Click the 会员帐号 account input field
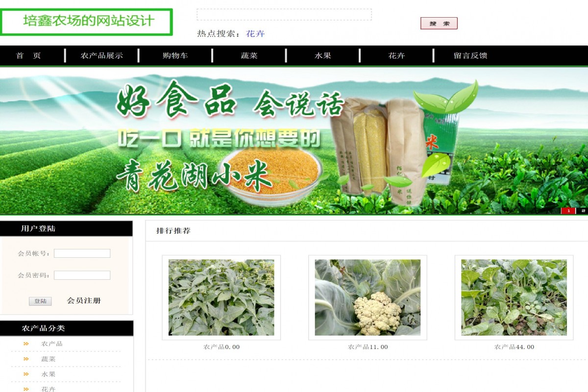Viewport: 588px width, 392px height. tap(82, 253)
